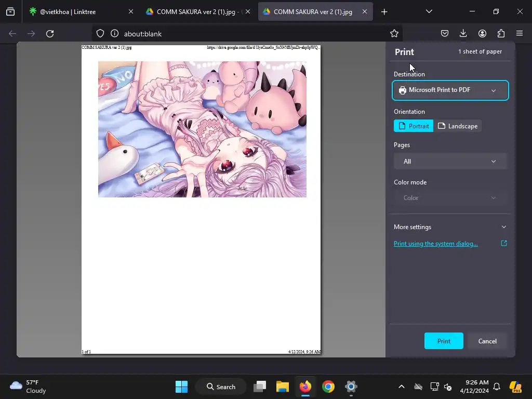Close the middle COMM SAKURA tab
Screen dimensions: 532x399
[x=248, y=11]
